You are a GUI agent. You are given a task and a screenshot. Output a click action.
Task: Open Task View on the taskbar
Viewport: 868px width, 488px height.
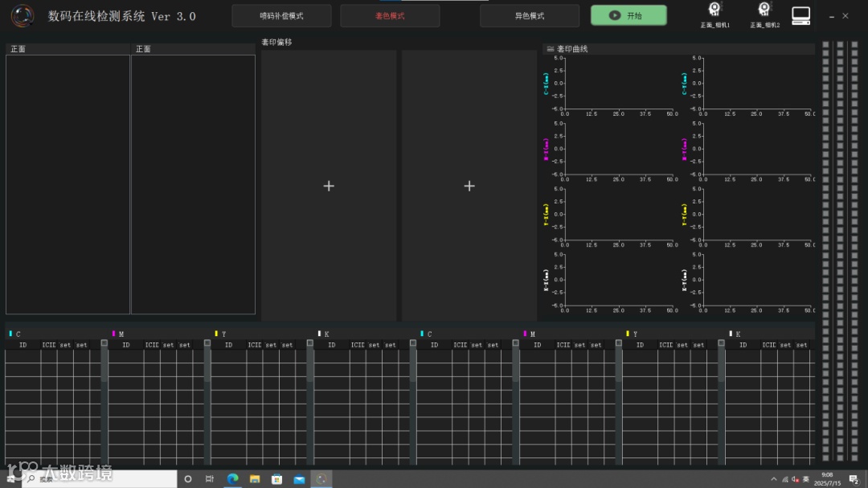pyautogui.click(x=209, y=478)
